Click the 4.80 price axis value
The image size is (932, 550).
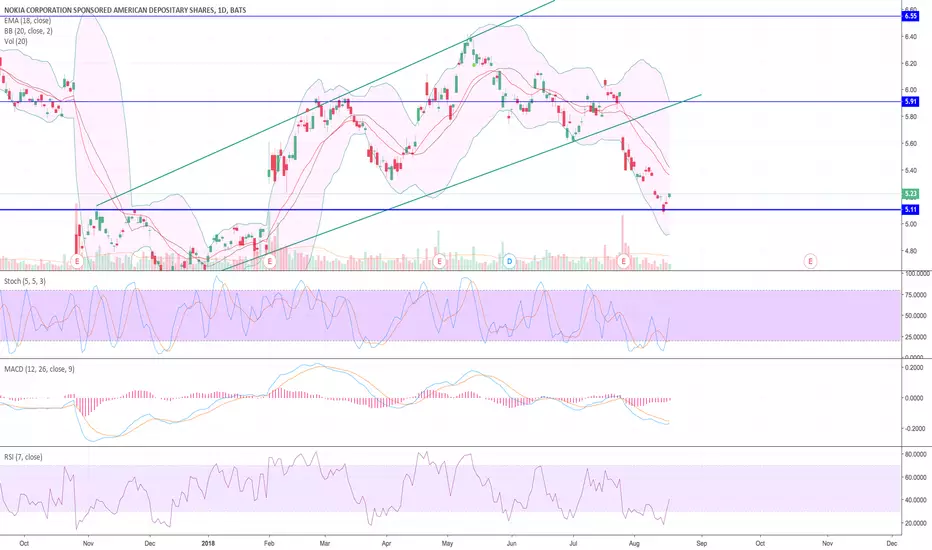[911, 251]
